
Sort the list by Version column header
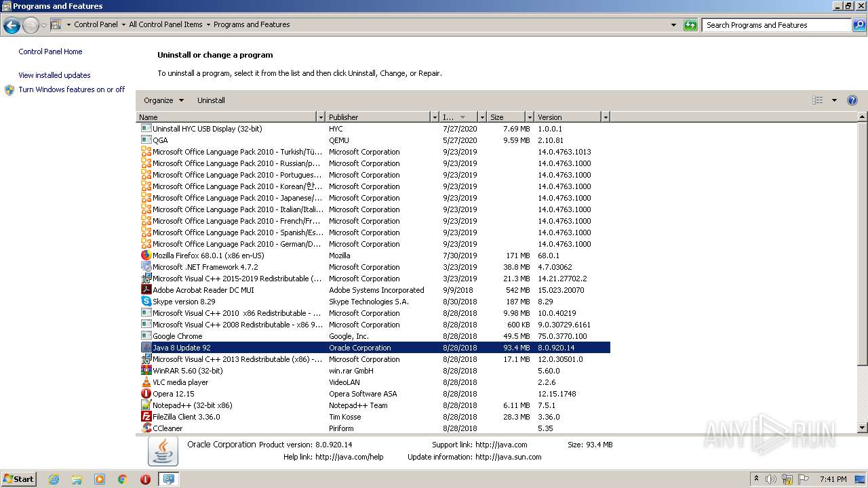click(x=568, y=117)
